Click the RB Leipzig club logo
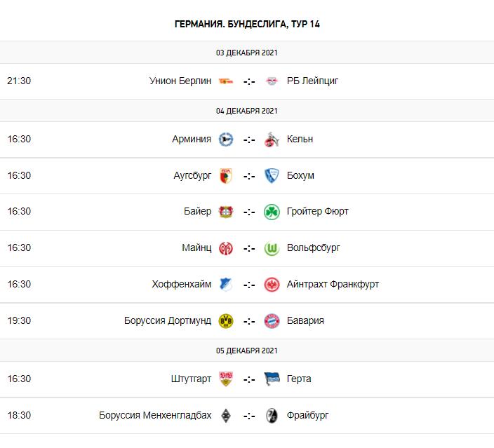The width and height of the screenshot is (494, 448). pyautogui.click(x=272, y=81)
